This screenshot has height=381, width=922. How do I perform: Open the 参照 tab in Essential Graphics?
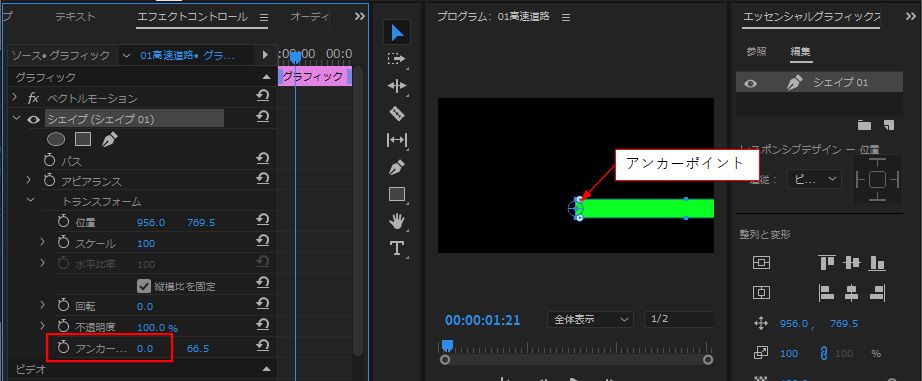757,52
